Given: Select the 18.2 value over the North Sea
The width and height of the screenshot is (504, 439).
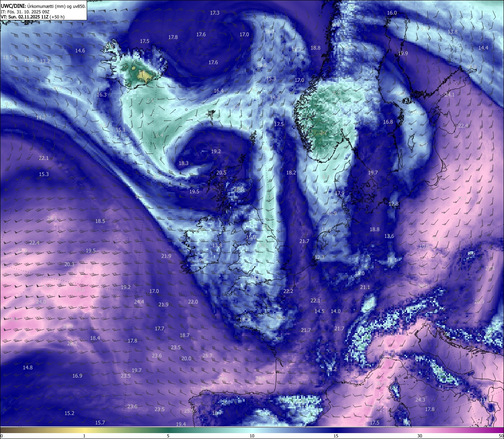Looking at the screenshot, I should pos(291,173).
